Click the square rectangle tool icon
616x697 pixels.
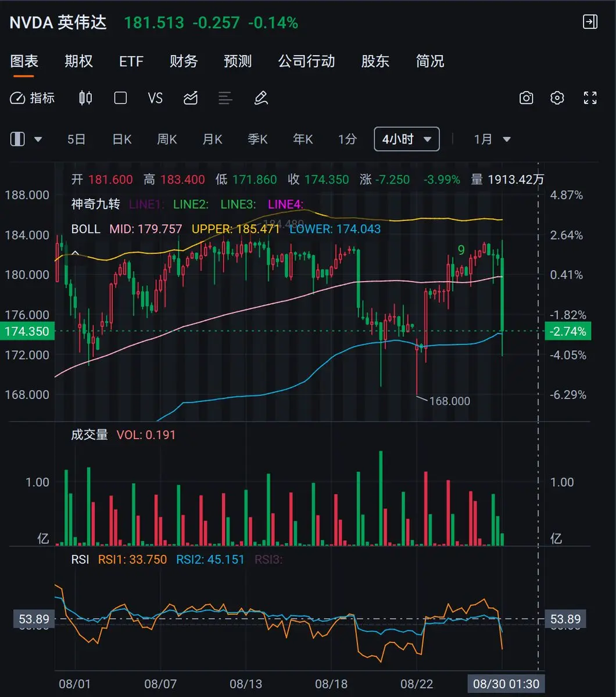[120, 98]
